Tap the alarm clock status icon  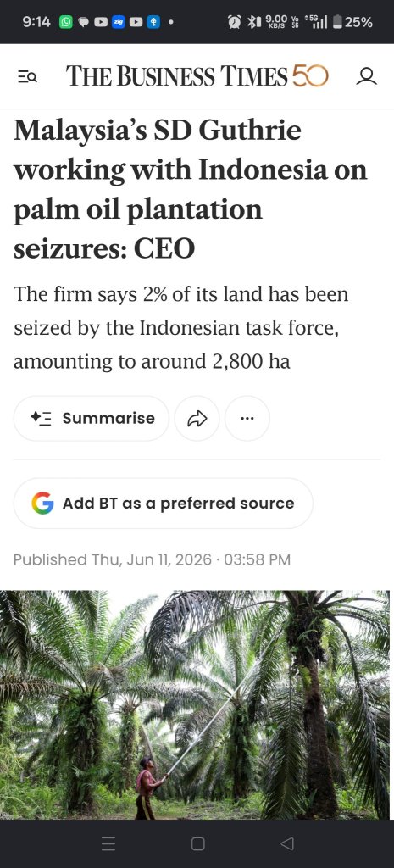pos(235,22)
